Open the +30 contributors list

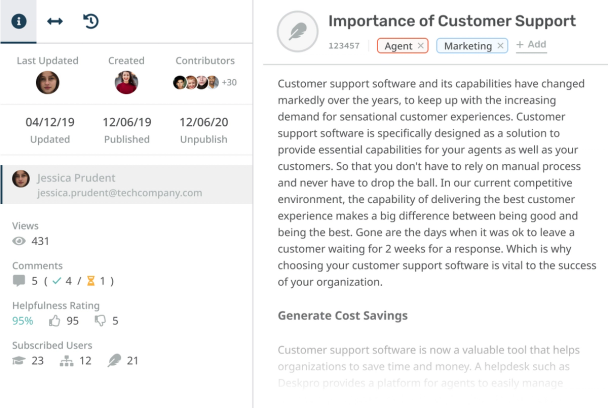click(x=229, y=82)
